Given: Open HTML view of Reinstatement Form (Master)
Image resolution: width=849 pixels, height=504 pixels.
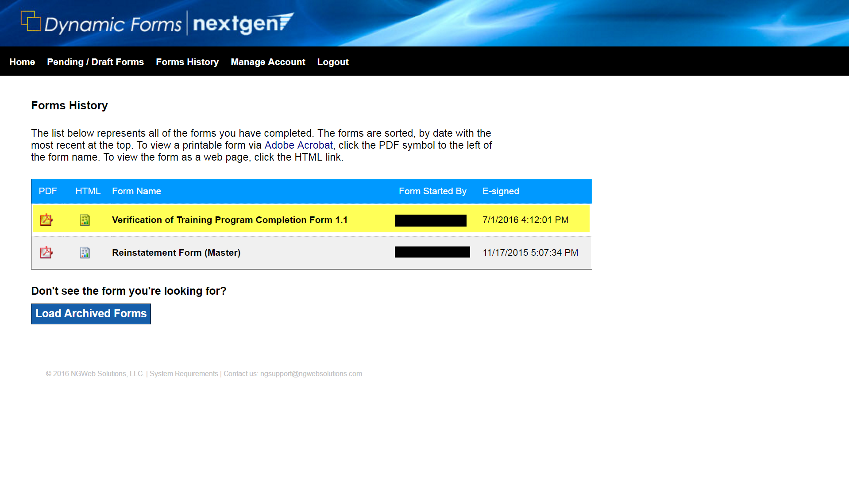Looking at the screenshot, I should (x=85, y=253).
